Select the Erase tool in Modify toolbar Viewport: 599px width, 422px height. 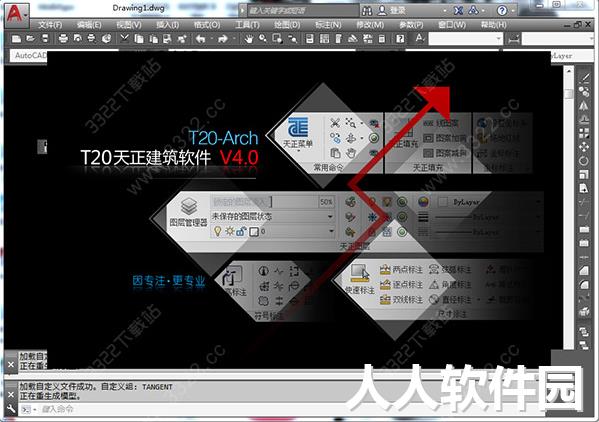pyautogui.click(x=584, y=79)
